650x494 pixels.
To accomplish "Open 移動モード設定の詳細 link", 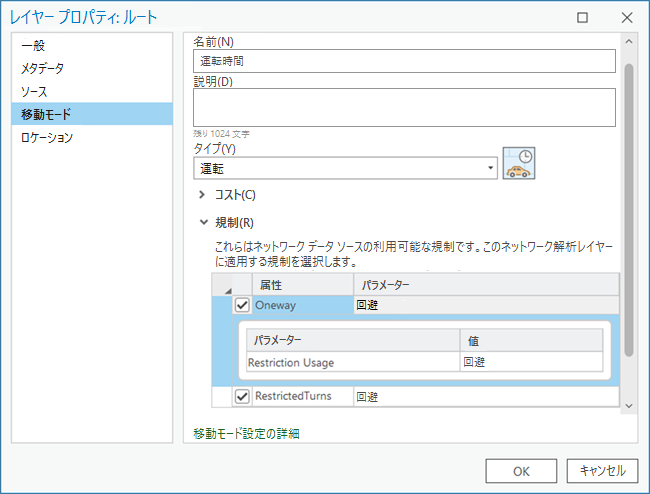I will [x=246, y=433].
